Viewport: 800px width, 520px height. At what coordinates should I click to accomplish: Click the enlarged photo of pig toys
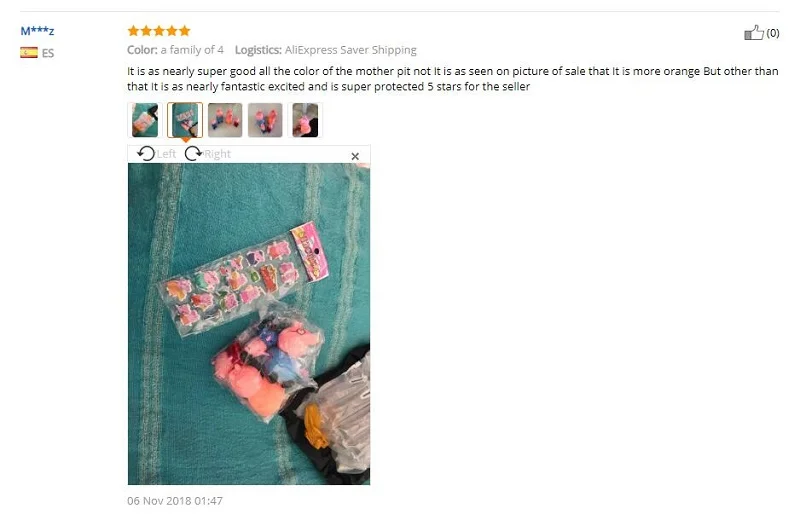pos(249,324)
